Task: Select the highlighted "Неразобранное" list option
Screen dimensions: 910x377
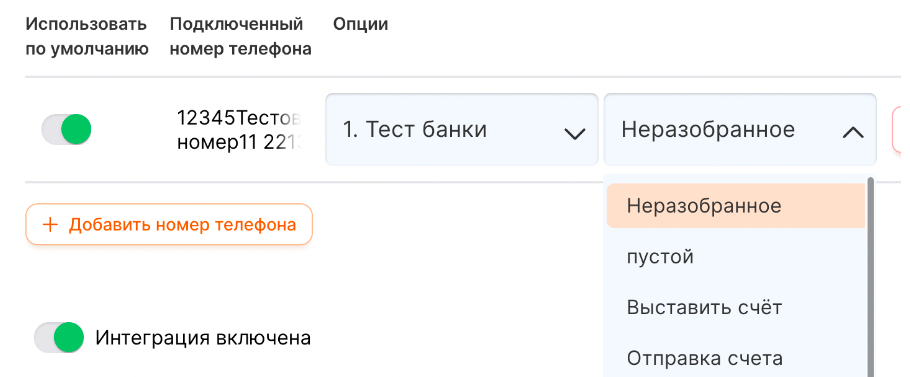Action: (x=736, y=206)
